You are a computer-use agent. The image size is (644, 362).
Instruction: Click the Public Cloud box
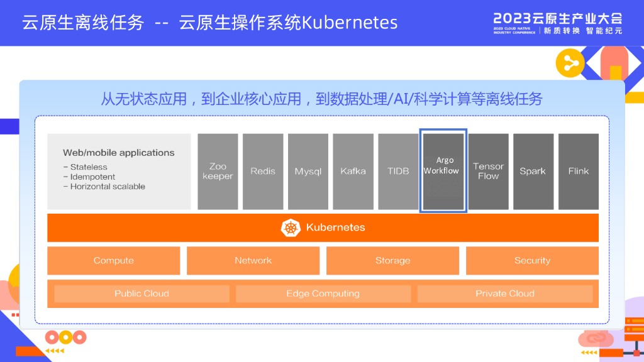142,294
